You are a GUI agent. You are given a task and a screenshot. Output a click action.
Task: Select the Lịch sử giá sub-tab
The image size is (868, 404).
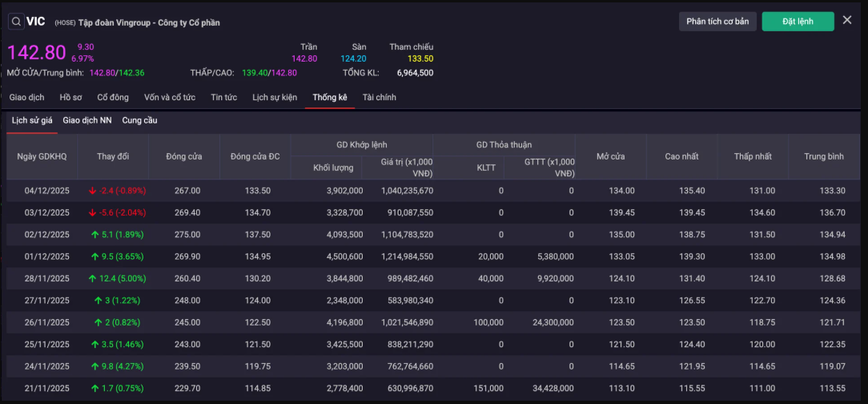point(32,120)
